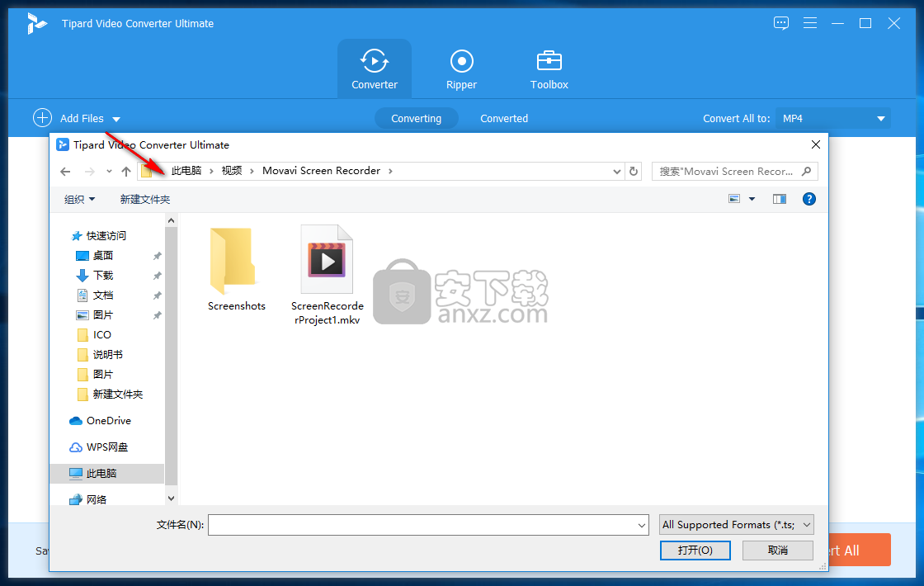The width and height of the screenshot is (924, 586).
Task: Open the Converter tab
Action: [x=375, y=69]
